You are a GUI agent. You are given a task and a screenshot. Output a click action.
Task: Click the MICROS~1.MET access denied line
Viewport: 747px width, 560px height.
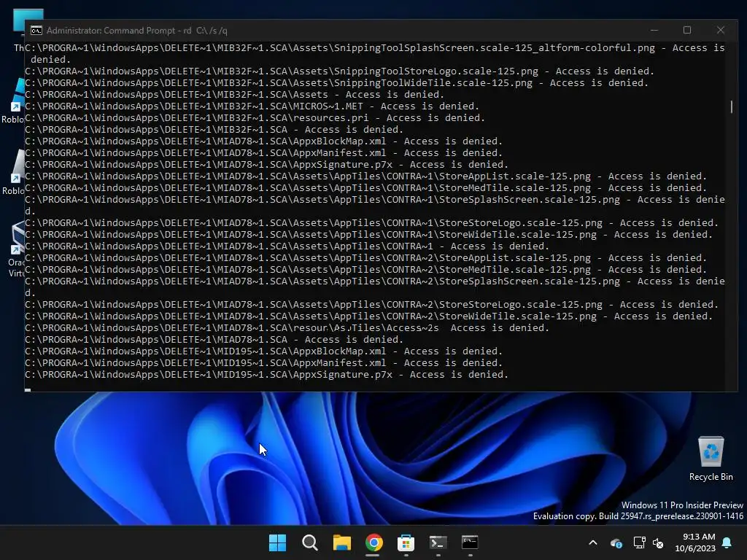click(x=252, y=106)
